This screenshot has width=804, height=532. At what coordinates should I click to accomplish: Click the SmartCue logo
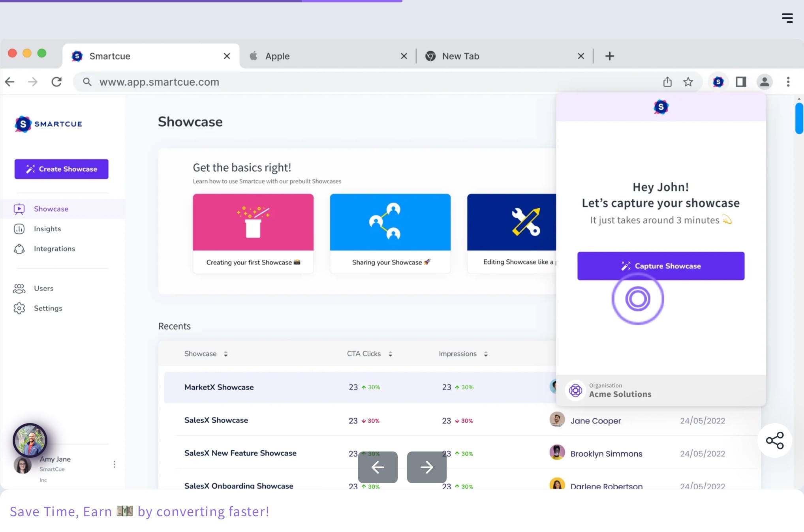48,124
